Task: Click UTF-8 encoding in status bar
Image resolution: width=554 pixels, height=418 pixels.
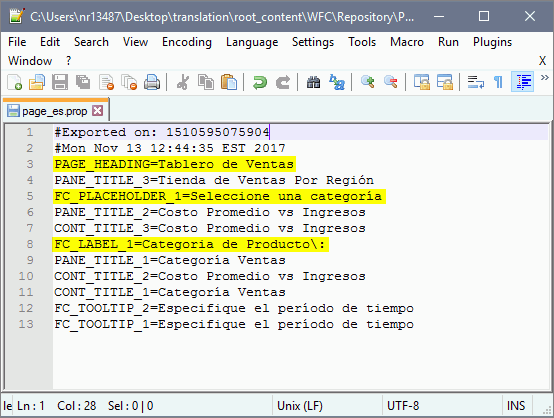Action: (403, 406)
